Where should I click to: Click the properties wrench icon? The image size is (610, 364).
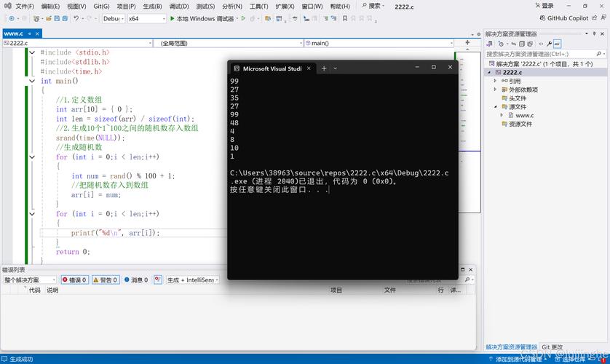pyautogui.click(x=549, y=44)
